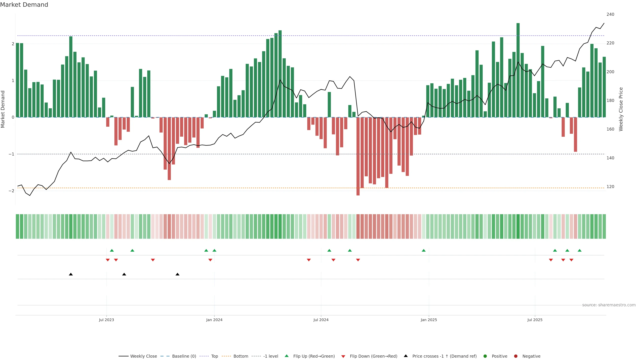Click green Flip Up triangle legend icon
This screenshot has width=644, height=362.
point(287,356)
